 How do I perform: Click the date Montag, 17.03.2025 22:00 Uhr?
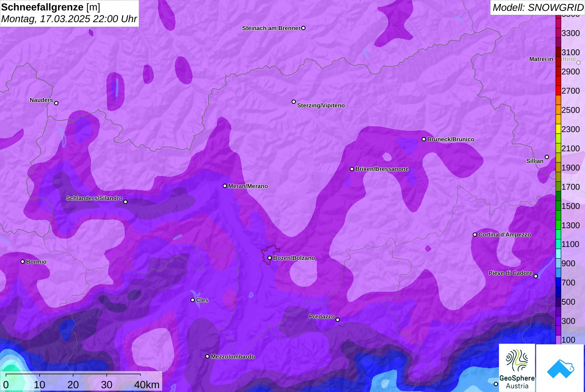[x=69, y=19]
